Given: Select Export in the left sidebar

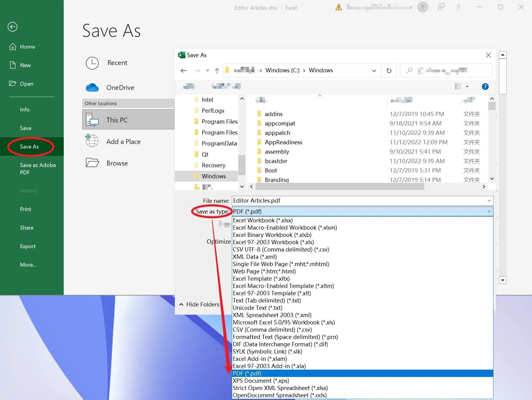Looking at the screenshot, I should point(28,246).
